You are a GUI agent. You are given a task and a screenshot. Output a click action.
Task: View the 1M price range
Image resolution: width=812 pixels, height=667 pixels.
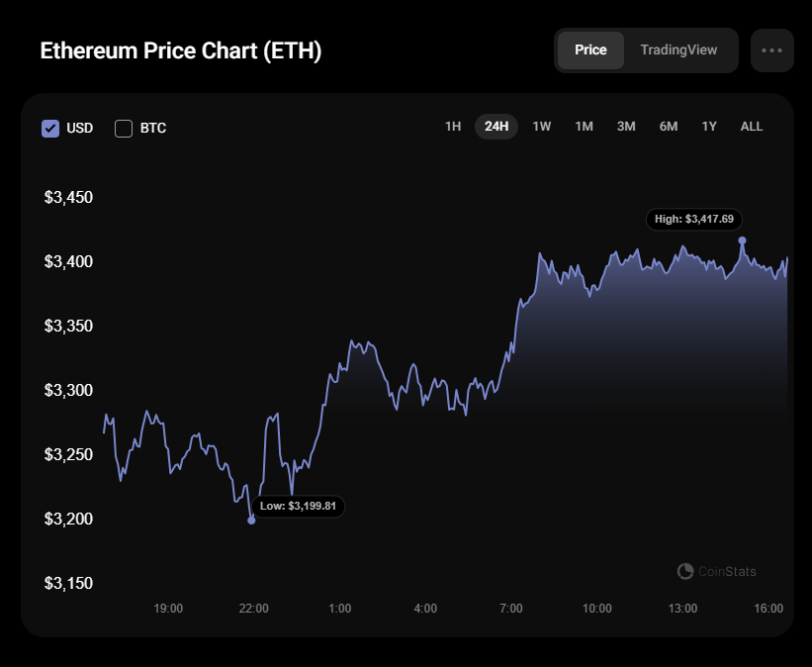pos(583,127)
